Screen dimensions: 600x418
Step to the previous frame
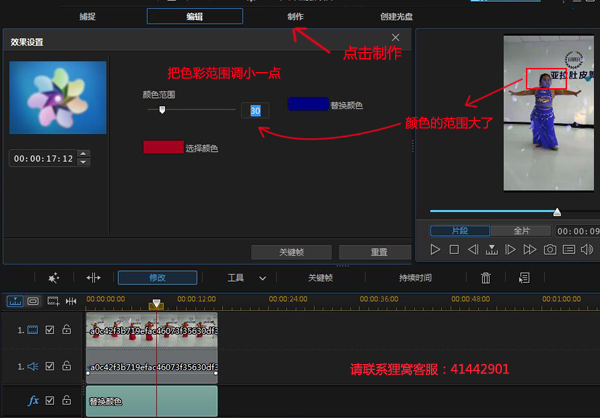coord(473,250)
